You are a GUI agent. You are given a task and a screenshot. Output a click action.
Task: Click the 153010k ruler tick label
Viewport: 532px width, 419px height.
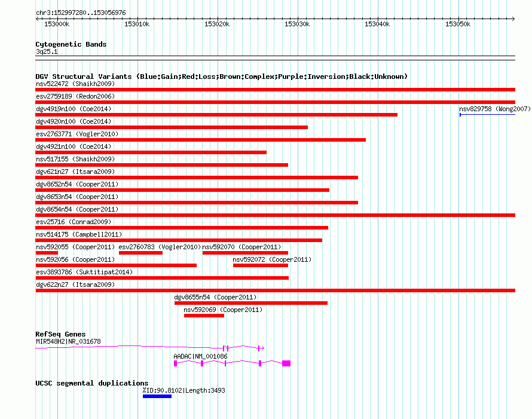tap(137, 24)
